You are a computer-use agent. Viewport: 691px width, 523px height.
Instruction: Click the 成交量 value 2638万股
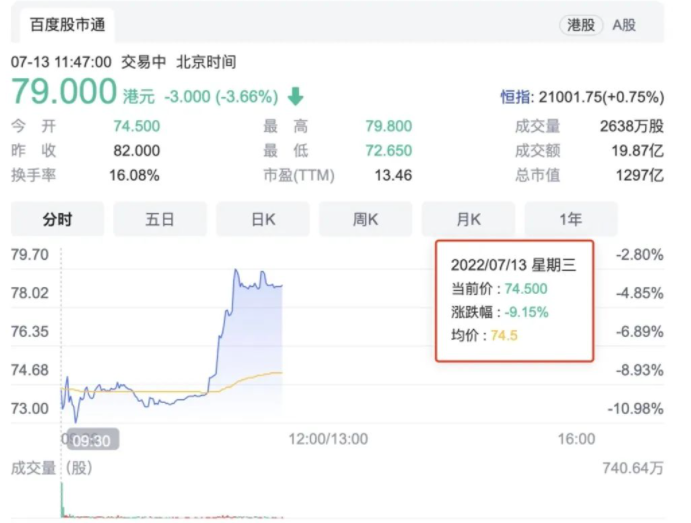(x=632, y=126)
